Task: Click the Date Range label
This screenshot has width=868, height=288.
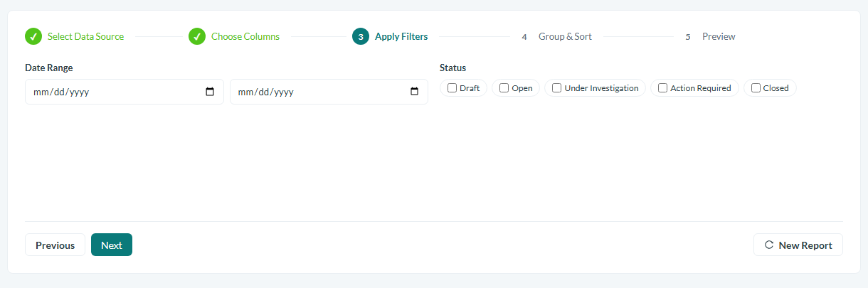Action: pyautogui.click(x=49, y=68)
